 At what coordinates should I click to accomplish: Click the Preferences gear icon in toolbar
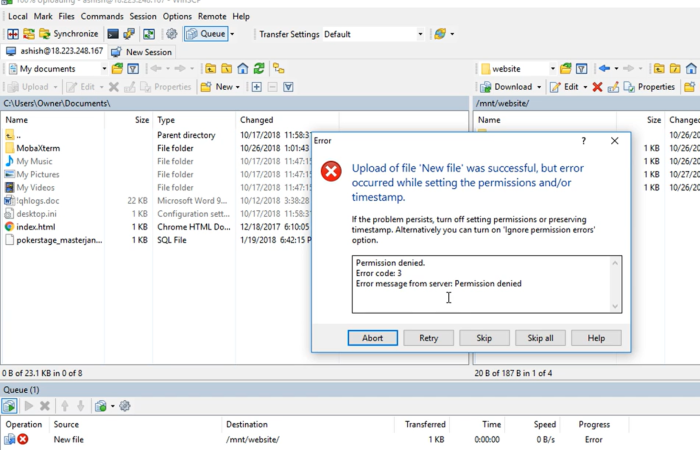click(x=171, y=34)
